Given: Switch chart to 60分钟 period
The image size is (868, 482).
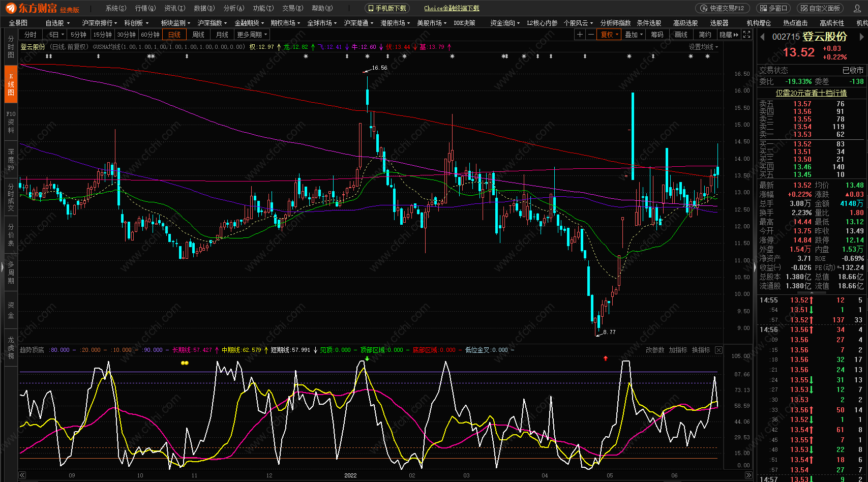Looking at the screenshot, I should [x=150, y=35].
